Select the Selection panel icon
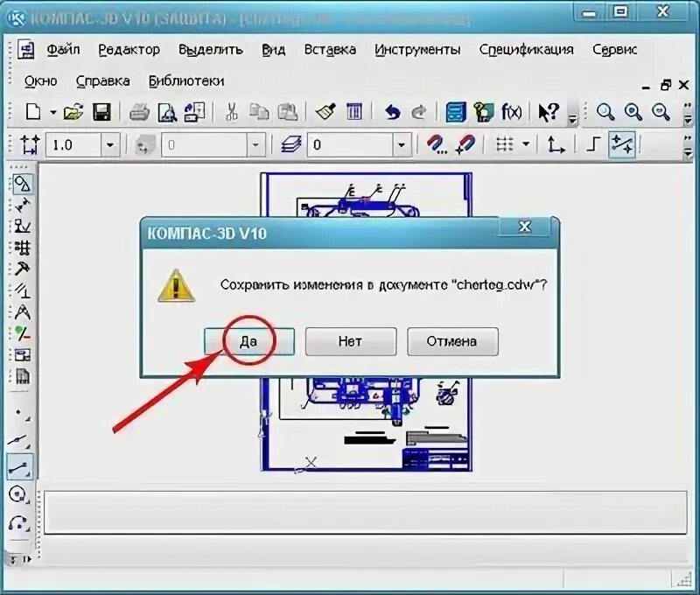Viewport: 700px width, 595px height. click(x=23, y=333)
